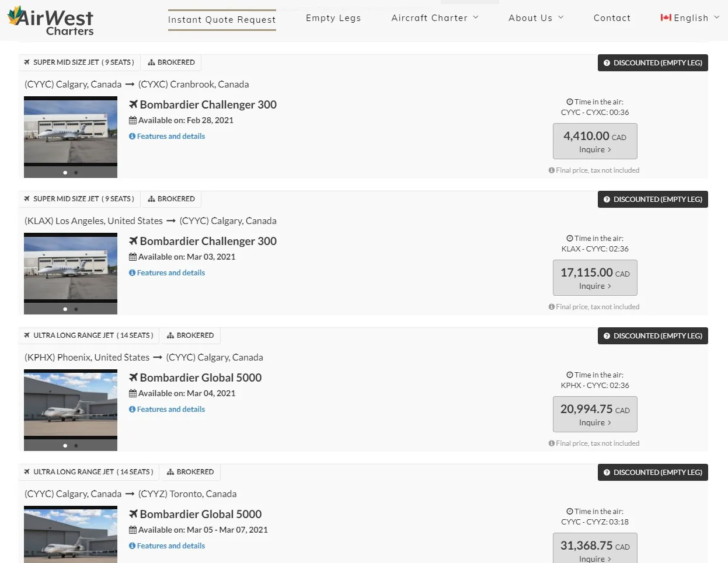The image size is (728, 563).
Task: Click the AirWest Charters logo
Action: (51, 21)
